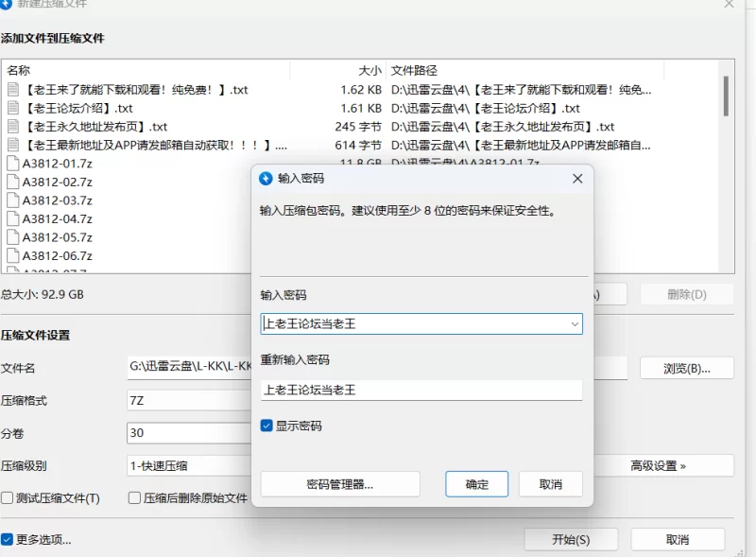The height and width of the screenshot is (557, 756).
Task: Select the 【老王永久地址发布页】.txt file icon
Action: click(x=13, y=127)
